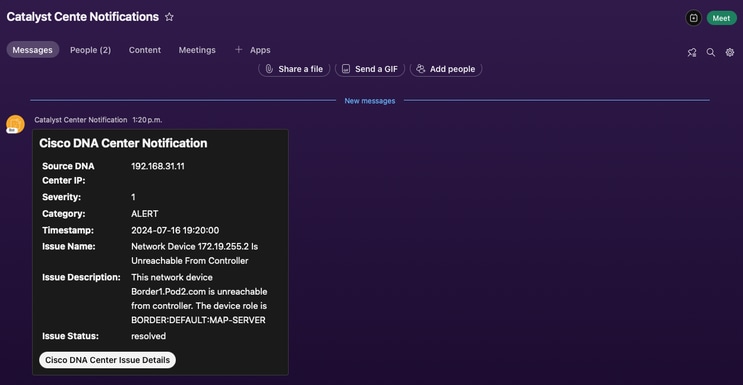Open Cisco DNA Center Issue Details button
The width and height of the screenshot is (743, 385).
click(x=108, y=360)
